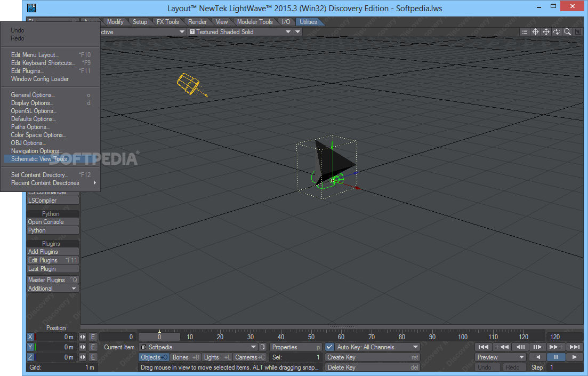Click the scene editor icon beside Current Item
The width and height of the screenshot is (588, 376).
click(x=263, y=347)
